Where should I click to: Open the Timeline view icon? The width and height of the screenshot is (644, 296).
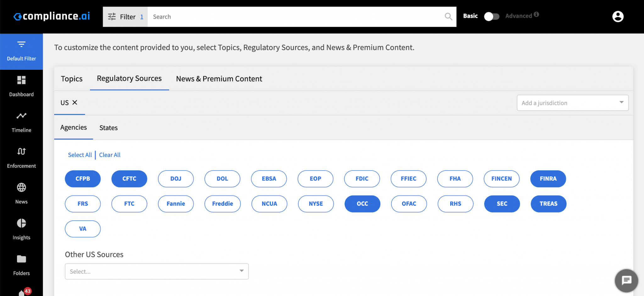[21, 116]
